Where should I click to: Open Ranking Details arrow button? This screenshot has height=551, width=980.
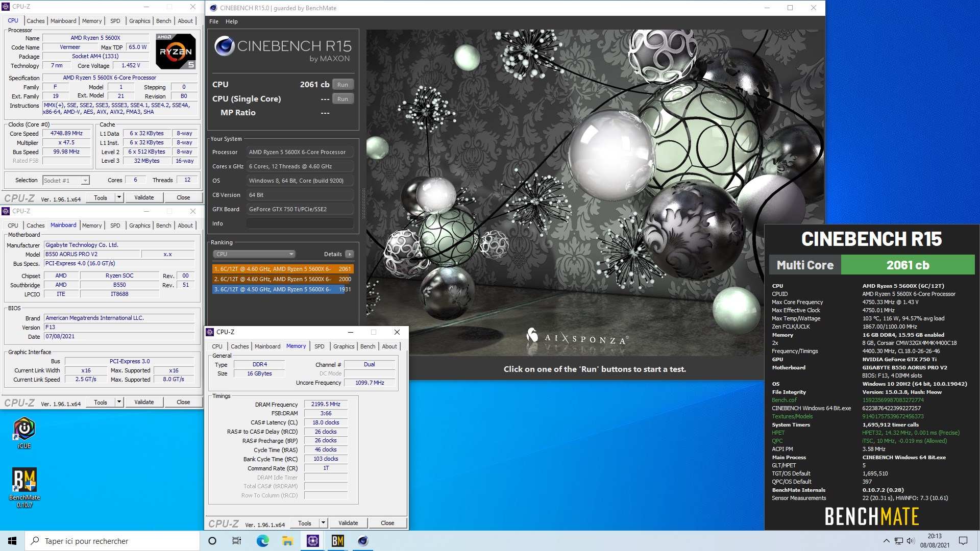[350, 254]
